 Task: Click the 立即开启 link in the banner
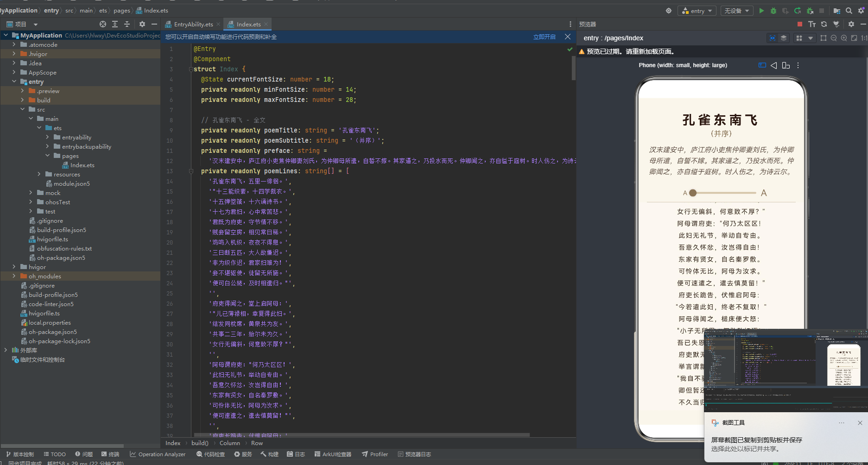(x=545, y=37)
